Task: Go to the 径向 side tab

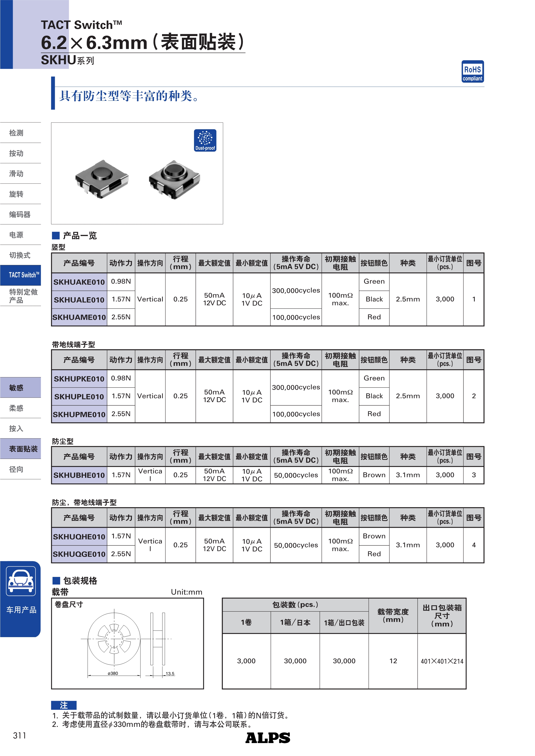Action: click(16, 469)
